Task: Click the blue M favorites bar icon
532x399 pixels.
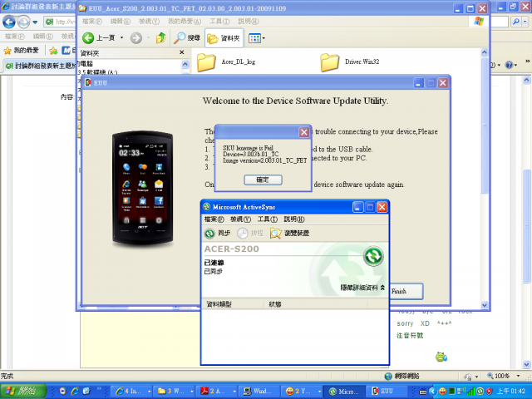Action: coord(66,51)
